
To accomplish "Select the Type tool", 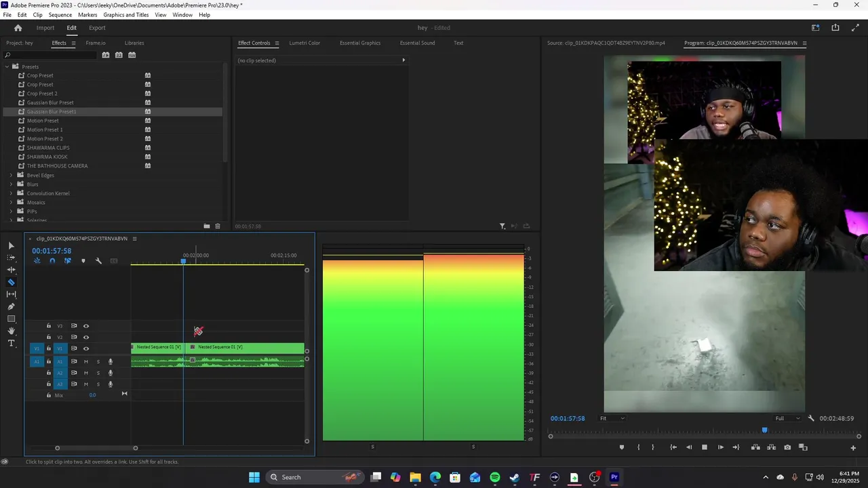I will (x=12, y=344).
